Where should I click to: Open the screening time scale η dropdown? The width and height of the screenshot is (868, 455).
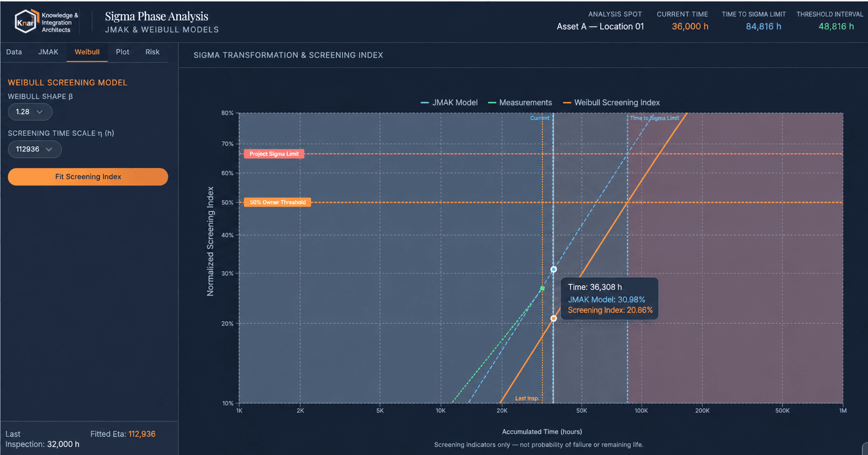point(35,149)
